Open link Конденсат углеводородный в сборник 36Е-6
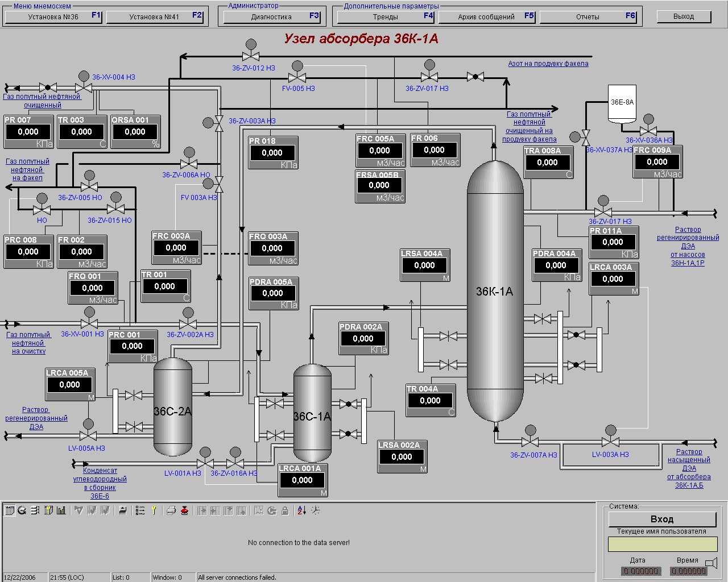728x582 pixels. [x=100, y=483]
